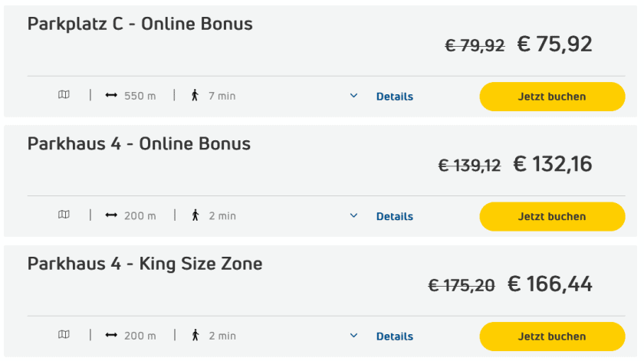Select the Parkplatz C - Online Bonus title
Image resolution: width=644 pixels, height=361 pixels.
pos(140,24)
